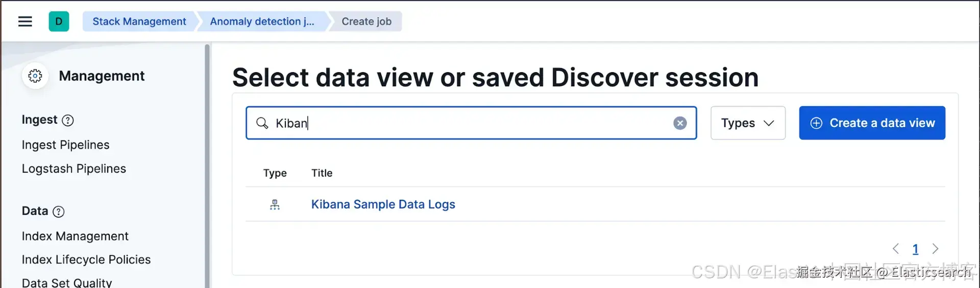Click the data view type icon
980x288 pixels.
click(275, 205)
